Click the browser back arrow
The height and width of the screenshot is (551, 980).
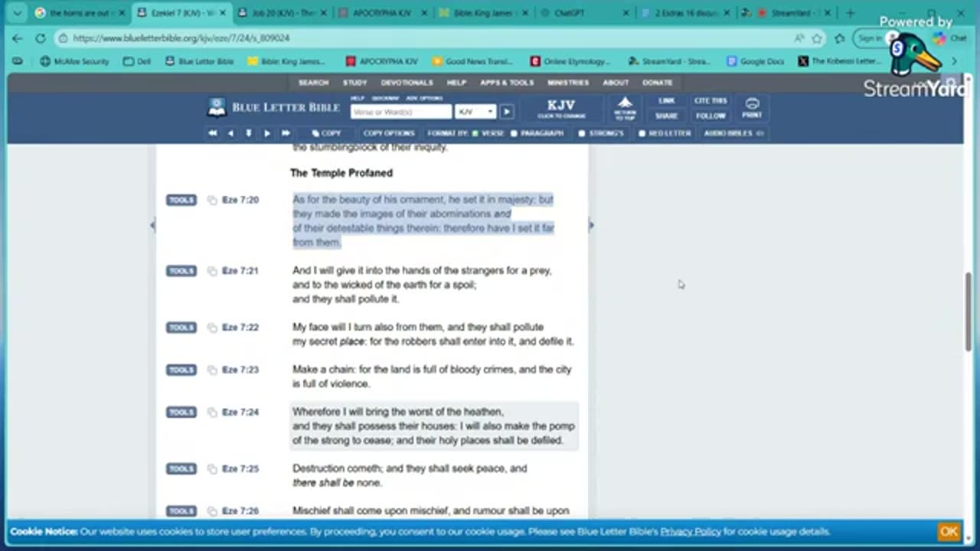18,38
